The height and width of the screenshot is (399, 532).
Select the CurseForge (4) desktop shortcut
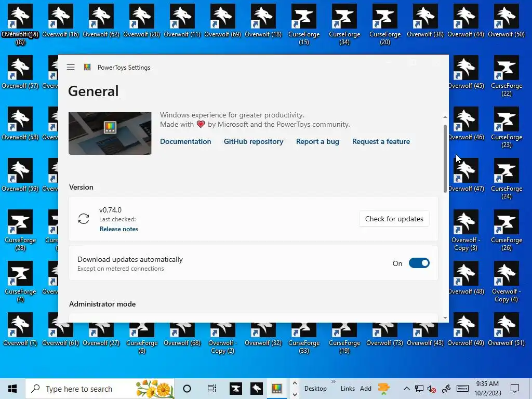(x=20, y=282)
